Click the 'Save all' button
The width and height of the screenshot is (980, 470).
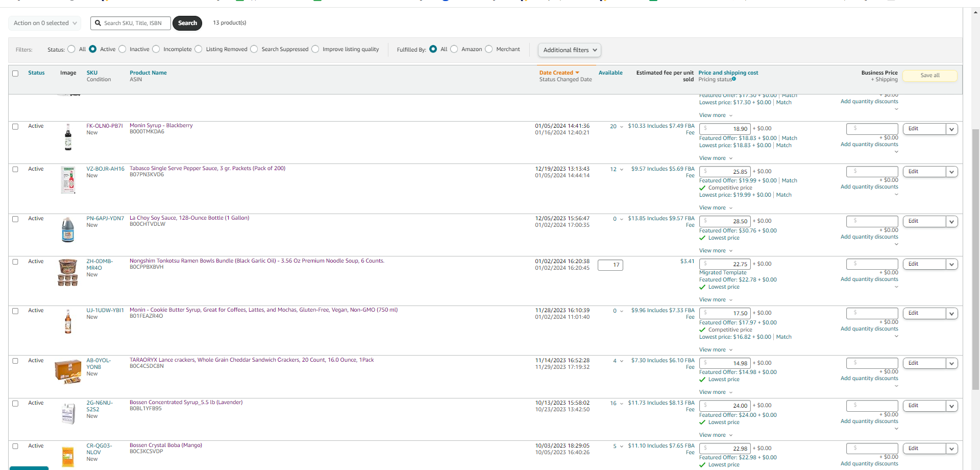click(930, 76)
